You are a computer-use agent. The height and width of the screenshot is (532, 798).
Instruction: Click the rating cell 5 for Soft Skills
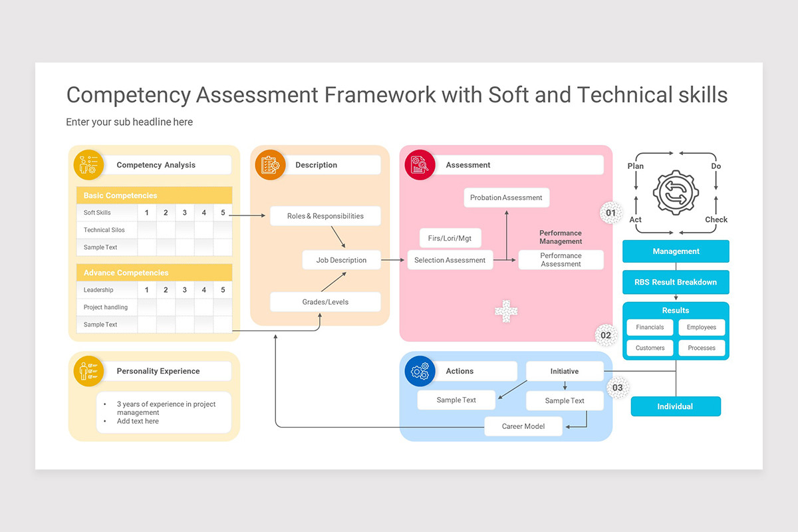[222, 212]
